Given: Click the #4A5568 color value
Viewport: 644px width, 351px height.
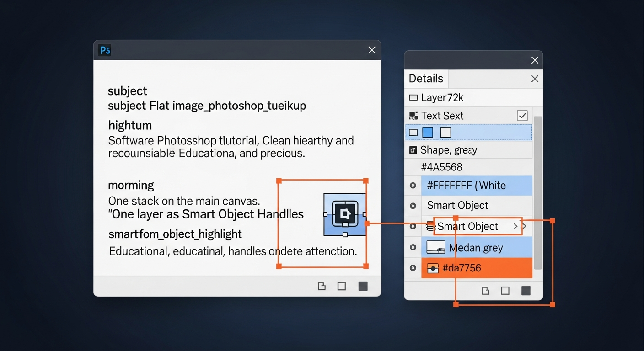Looking at the screenshot, I should tap(441, 167).
